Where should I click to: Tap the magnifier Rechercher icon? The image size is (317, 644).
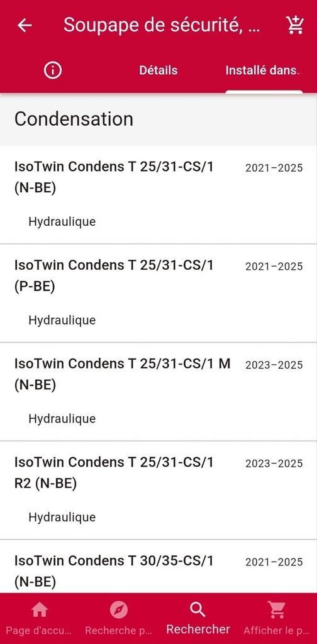click(x=198, y=610)
